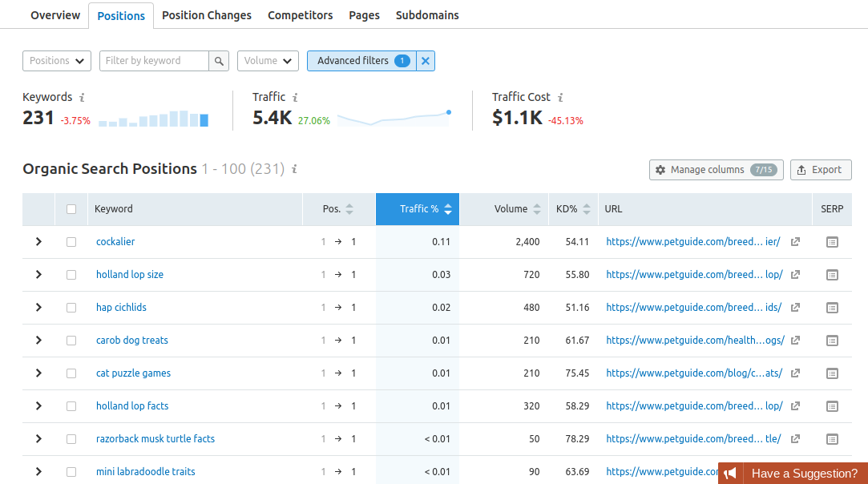Expand the cockalier keyword row
This screenshot has height=484, width=868.
tap(38, 241)
